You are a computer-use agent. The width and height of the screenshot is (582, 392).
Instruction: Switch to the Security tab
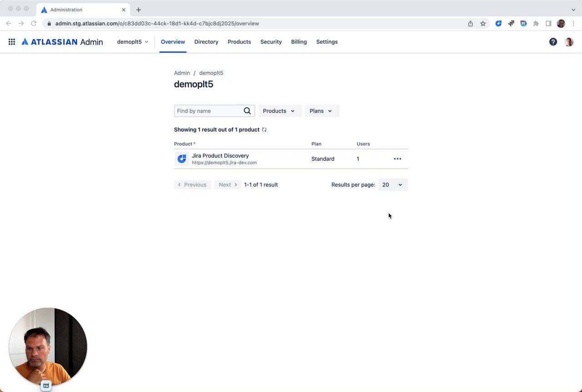[x=271, y=42]
